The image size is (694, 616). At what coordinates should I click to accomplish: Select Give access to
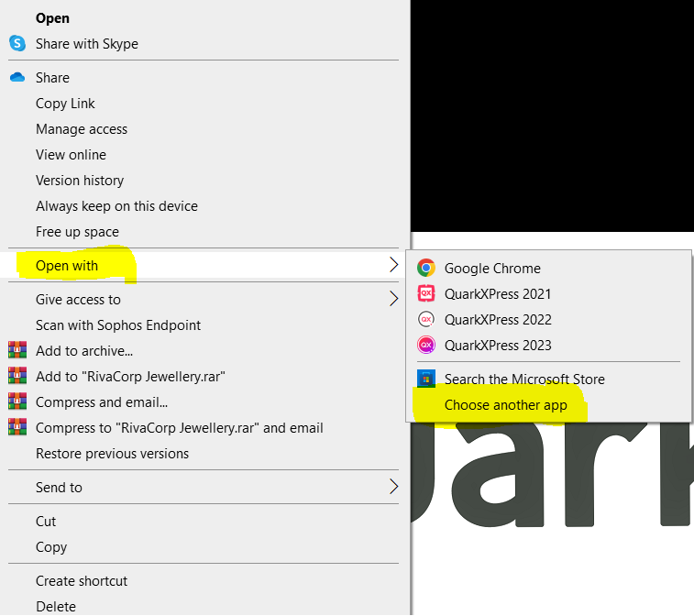tap(204, 299)
